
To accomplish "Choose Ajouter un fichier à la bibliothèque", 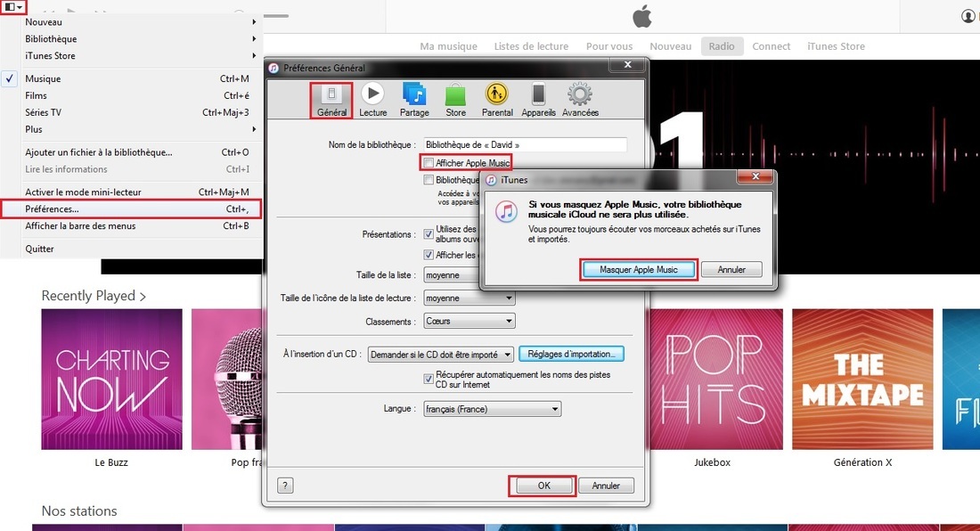I will (131, 152).
